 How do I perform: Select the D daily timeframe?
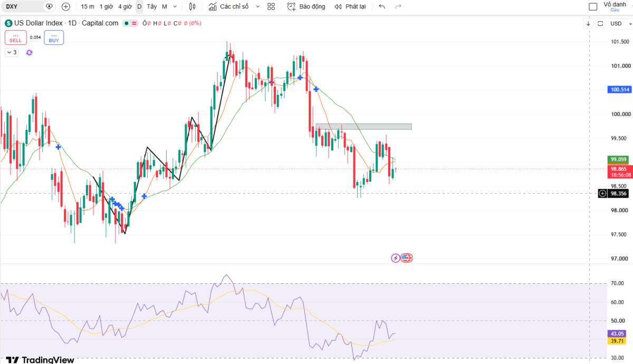(x=139, y=6)
